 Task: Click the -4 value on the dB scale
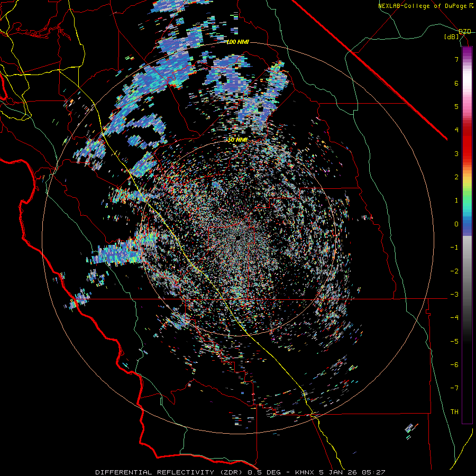[454, 318]
